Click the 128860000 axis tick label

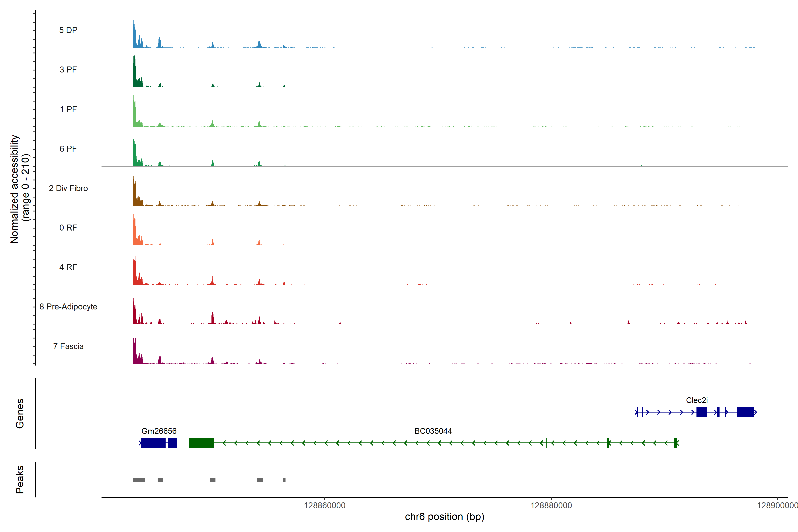324,505
